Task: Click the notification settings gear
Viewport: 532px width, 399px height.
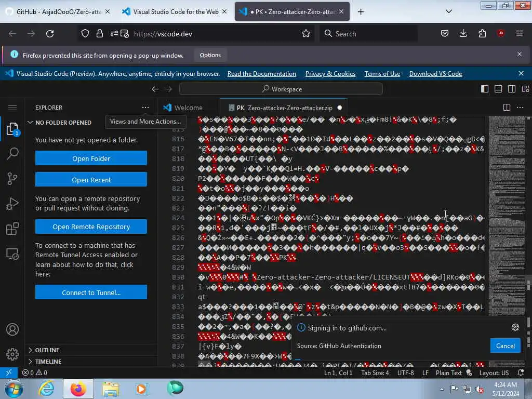Action: (x=515, y=327)
